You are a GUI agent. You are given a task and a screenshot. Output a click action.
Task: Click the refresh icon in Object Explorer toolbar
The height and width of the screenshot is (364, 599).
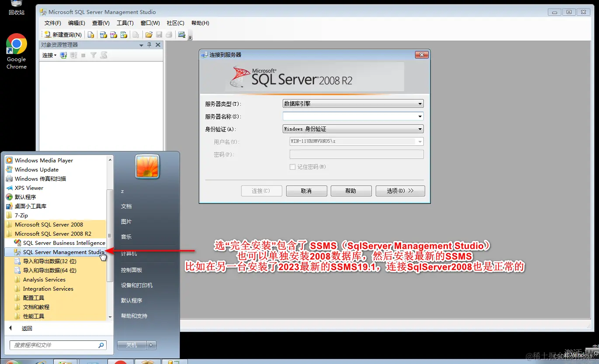(x=104, y=55)
